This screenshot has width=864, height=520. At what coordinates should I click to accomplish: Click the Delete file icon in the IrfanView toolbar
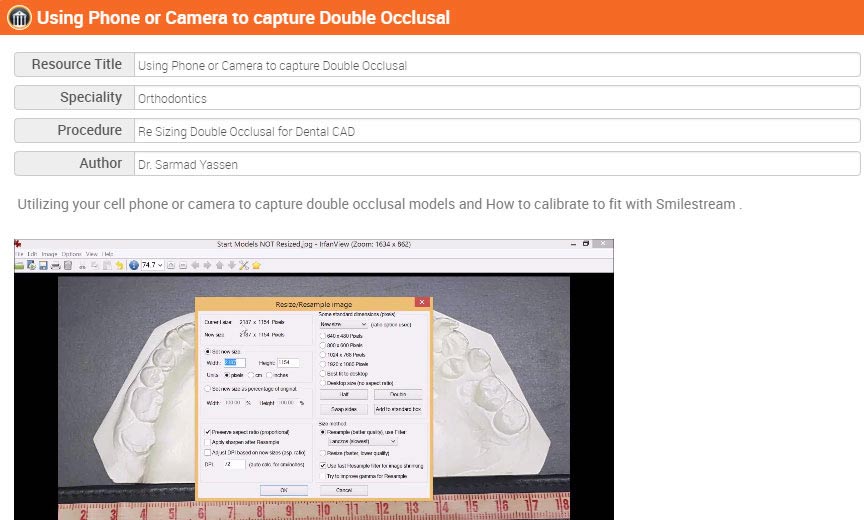(x=68, y=265)
